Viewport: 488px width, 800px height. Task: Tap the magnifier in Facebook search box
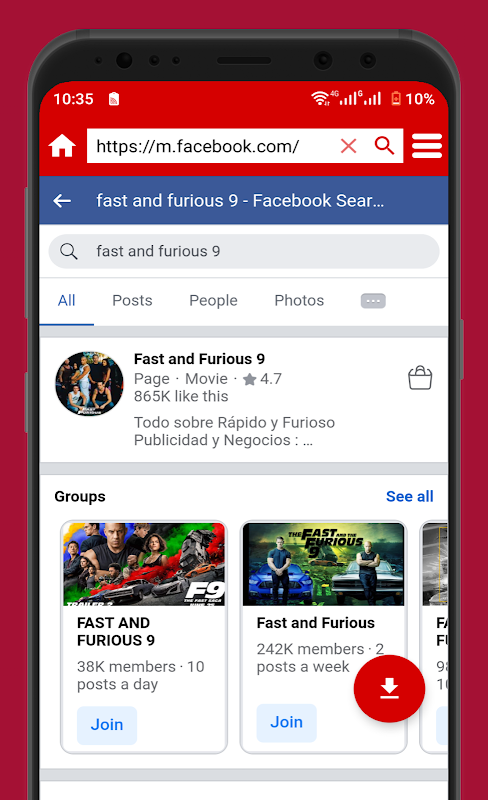pyautogui.click(x=69, y=251)
